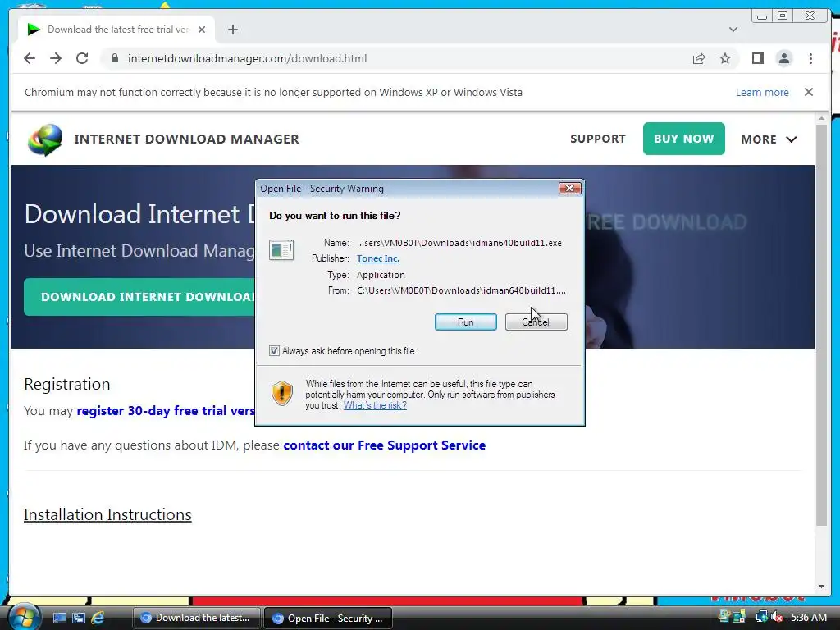Open register 30-day free trial version link
Viewport: 840px width, 630px height.
click(x=166, y=411)
